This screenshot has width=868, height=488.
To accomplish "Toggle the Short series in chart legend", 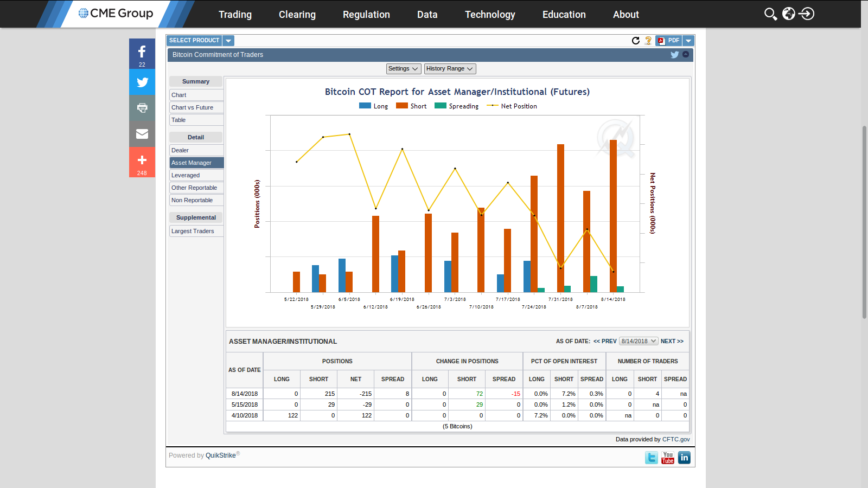I will pos(411,106).
